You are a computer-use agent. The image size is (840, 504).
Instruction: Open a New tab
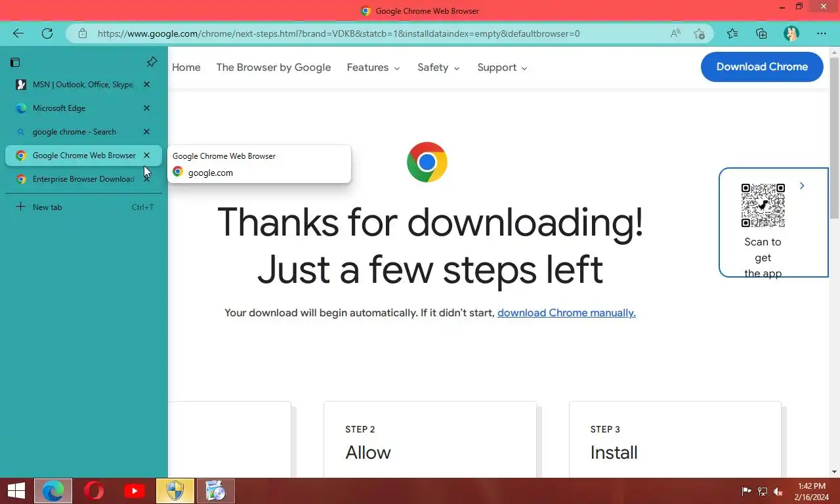pyautogui.click(x=83, y=207)
